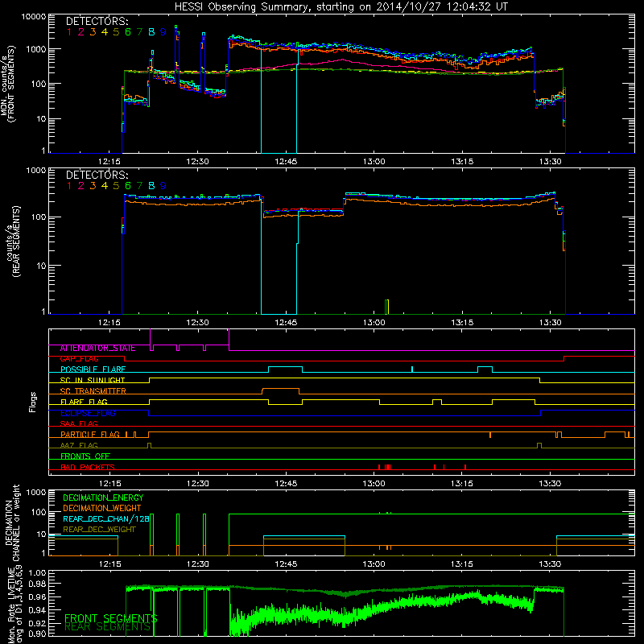Click the ECLIPSE_FLAG label

pos(88,413)
